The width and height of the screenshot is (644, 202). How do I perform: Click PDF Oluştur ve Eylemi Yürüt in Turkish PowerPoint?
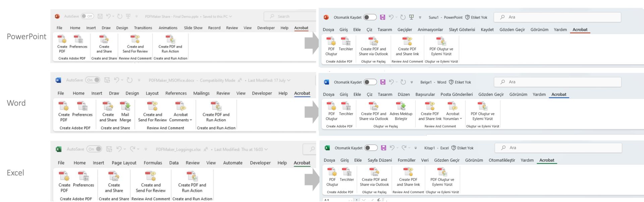point(441,46)
